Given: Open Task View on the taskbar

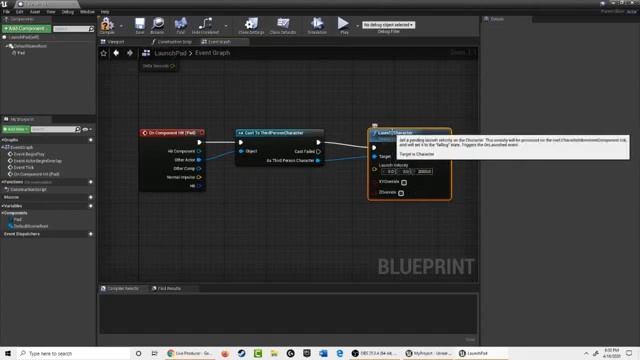Looking at the screenshot, I should coord(154,353).
